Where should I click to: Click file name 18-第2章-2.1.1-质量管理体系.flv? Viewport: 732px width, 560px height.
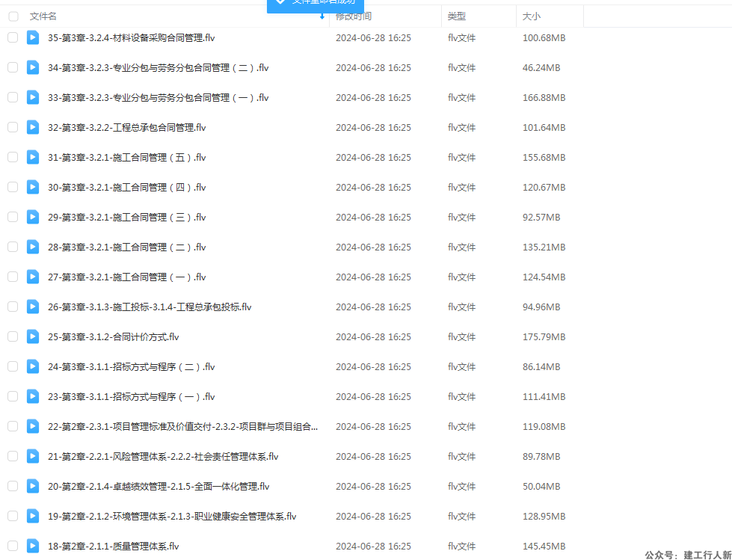pyautogui.click(x=113, y=546)
